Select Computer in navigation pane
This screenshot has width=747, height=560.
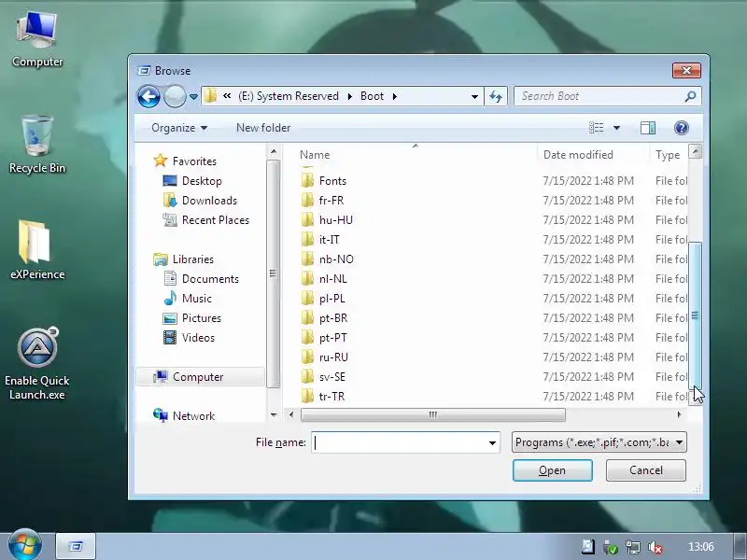pos(198,377)
